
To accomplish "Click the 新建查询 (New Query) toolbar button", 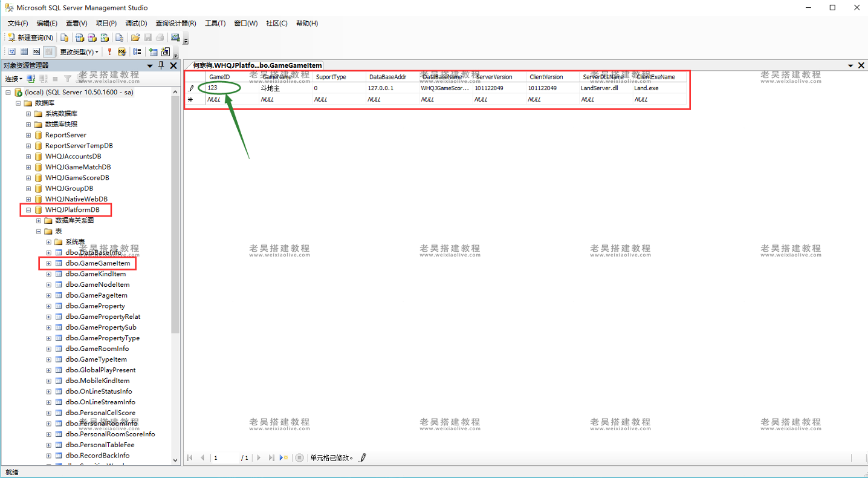I will 30,38.
